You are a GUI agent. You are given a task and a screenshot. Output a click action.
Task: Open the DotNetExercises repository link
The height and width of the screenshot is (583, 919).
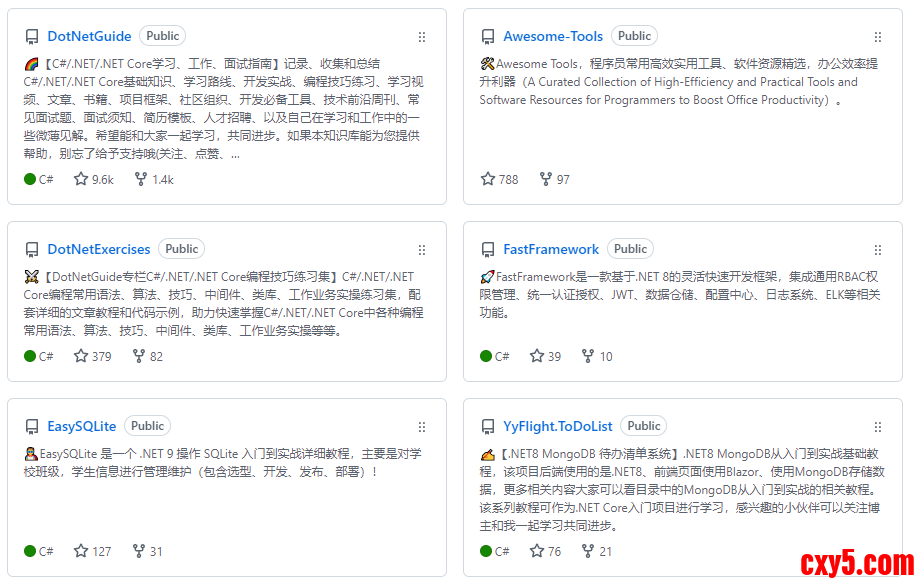pos(98,249)
